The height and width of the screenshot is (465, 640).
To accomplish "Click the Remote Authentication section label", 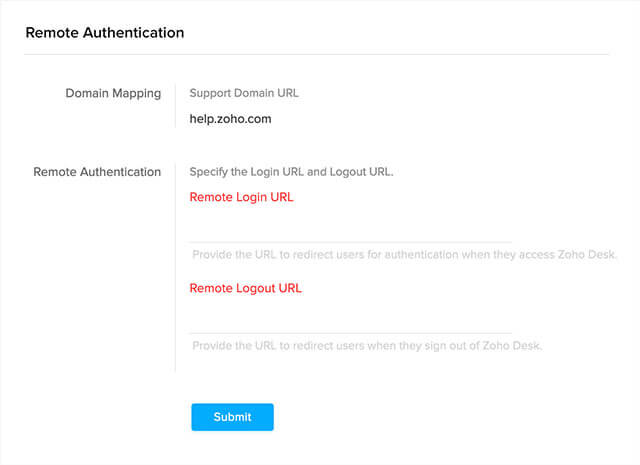I will [x=97, y=172].
